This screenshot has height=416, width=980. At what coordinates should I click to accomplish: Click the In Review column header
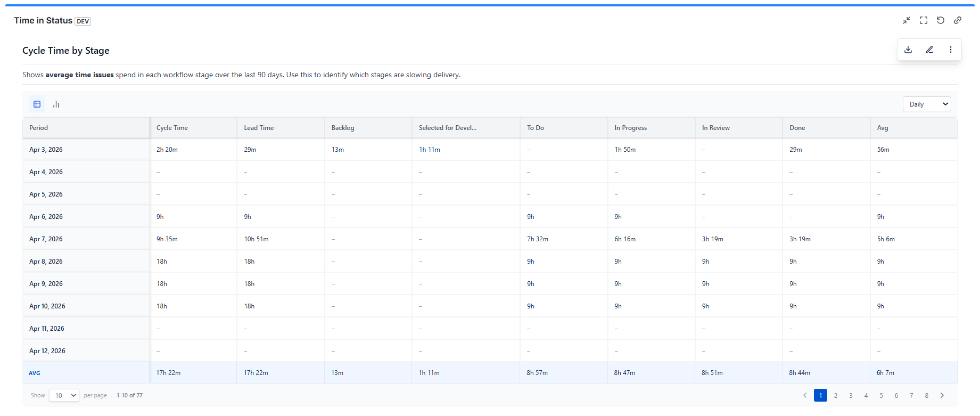(738, 128)
